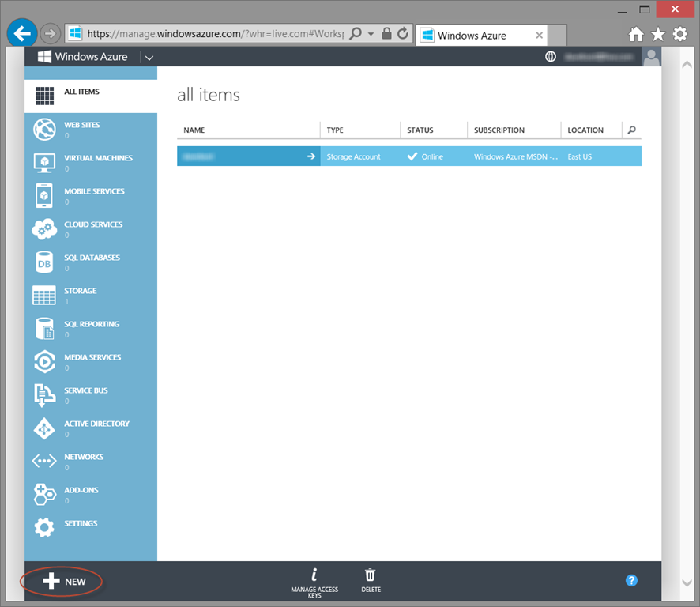Open the SQL Reporting icon
The width and height of the screenshot is (700, 607).
click(44, 328)
